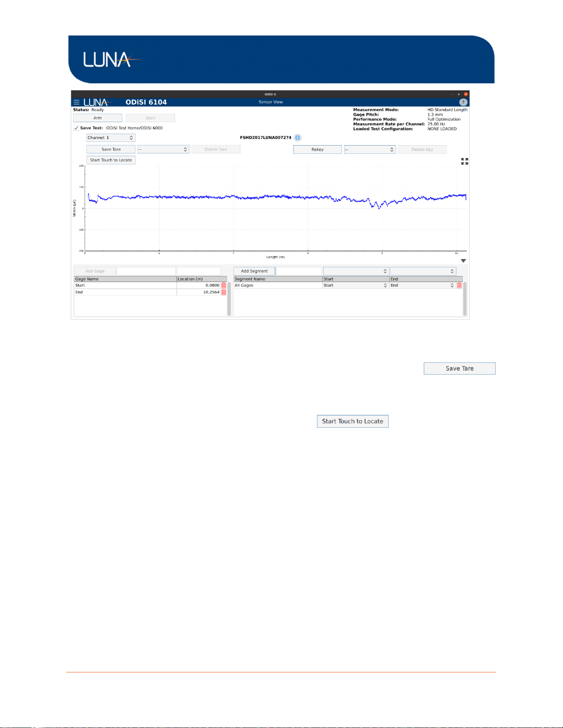This screenshot has height=728, width=563.
Task: Click the sensor info icon next to FSHD2017LUNA007274
Action: point(298,138)
